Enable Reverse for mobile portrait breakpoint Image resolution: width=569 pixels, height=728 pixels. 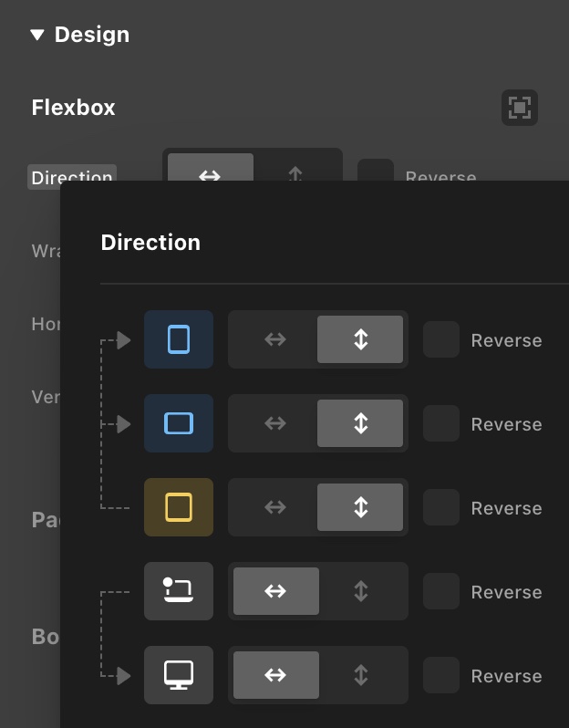tap(441, 339)
